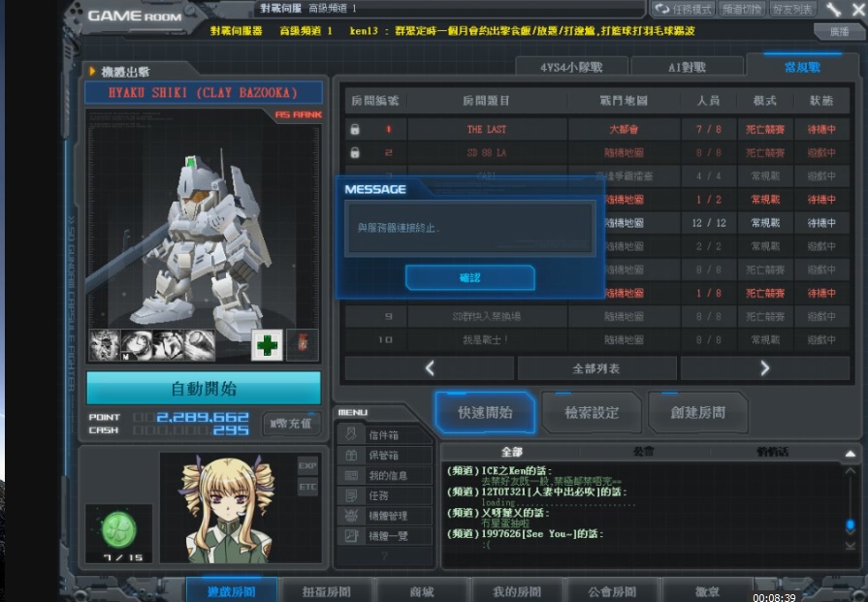The height and width of the screenshot is (602, 868).
Task: Switch to the 4VS4小隊戰 tab
Action: (571, 67)
